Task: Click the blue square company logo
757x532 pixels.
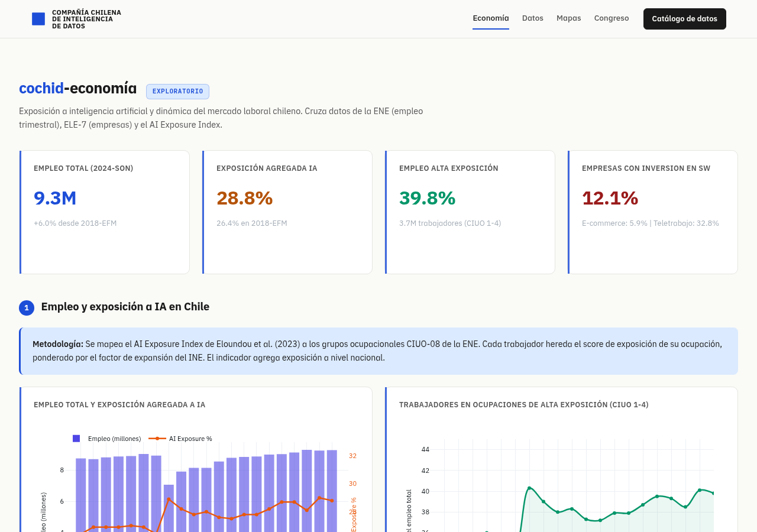Action: (38, 19)
